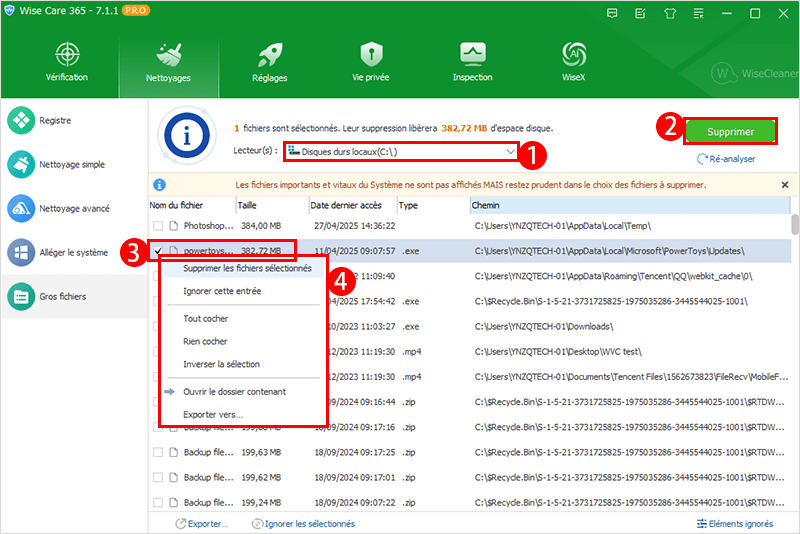
Task: Choose Inverser la sélection
Action: tap(221, 364)
